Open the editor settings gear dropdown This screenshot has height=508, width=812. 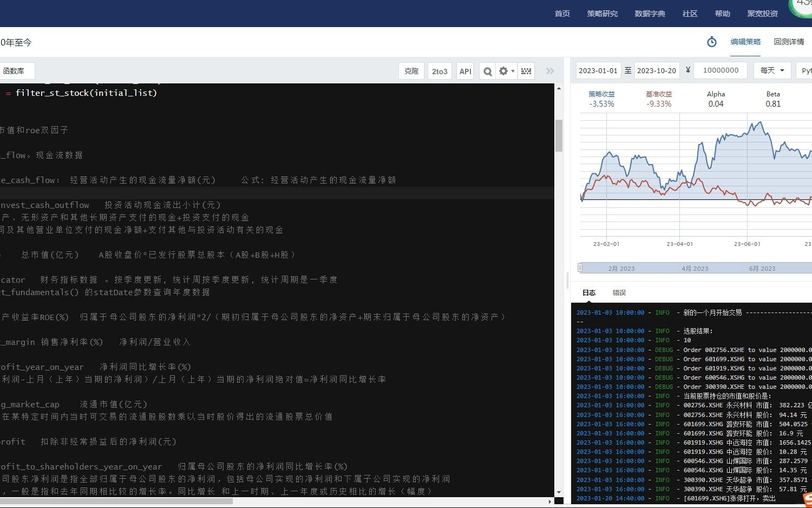pos(507,71)
